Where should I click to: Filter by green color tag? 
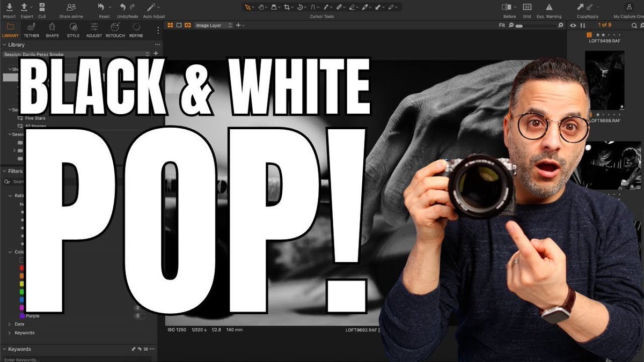21,292
